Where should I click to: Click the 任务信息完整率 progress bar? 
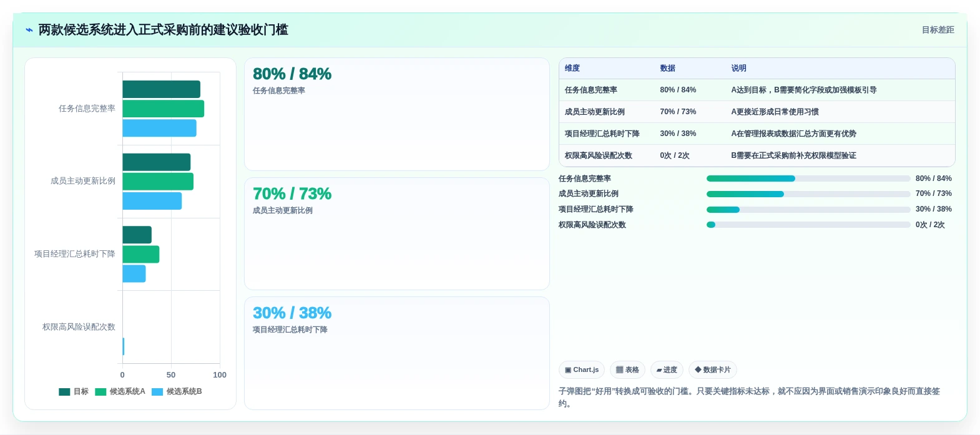[808, 178]
